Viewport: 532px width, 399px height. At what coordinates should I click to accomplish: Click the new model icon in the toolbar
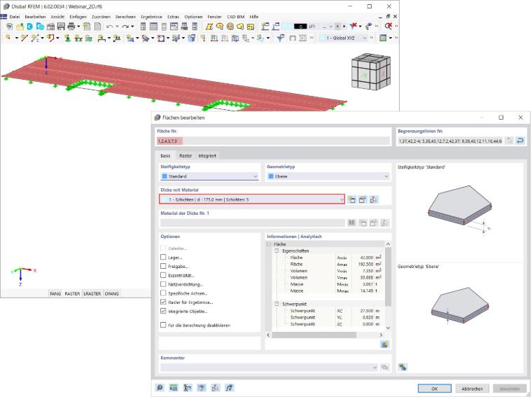10,26
